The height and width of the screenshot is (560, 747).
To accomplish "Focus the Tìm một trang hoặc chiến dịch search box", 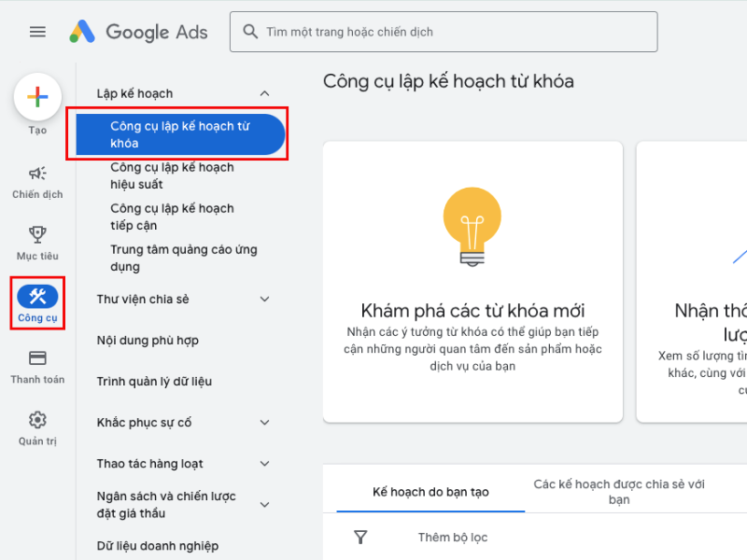I will point(444,32).
